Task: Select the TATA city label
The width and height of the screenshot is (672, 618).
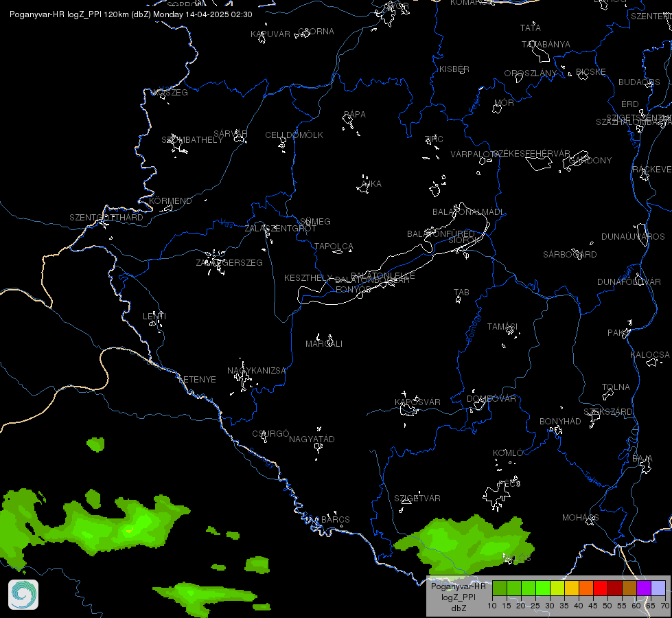Action: coord(530,28)
